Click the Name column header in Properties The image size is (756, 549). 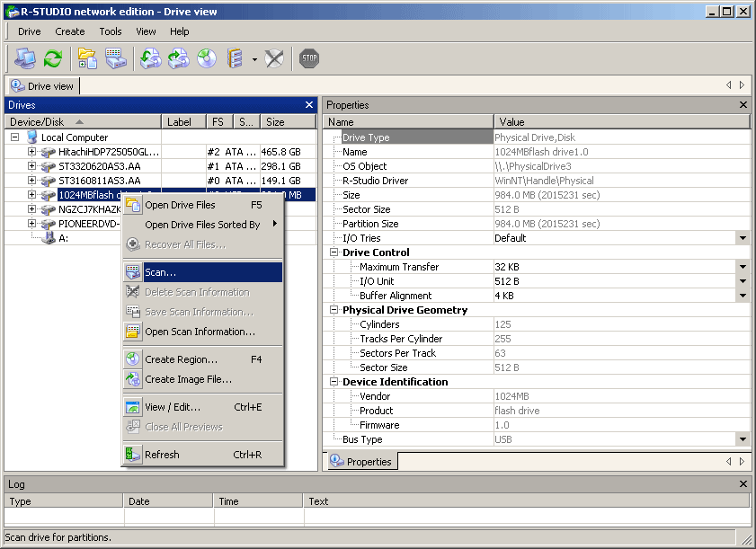click(408, 122)
